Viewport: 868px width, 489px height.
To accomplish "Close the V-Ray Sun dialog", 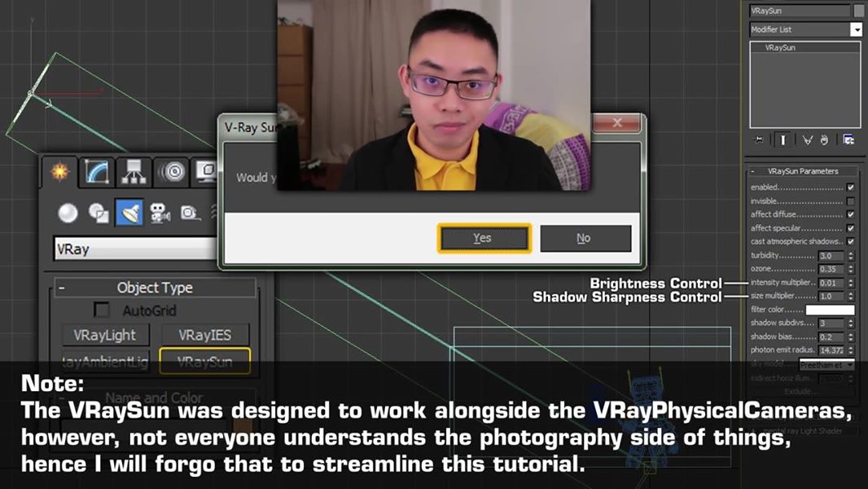I will (x=618, y=122).
